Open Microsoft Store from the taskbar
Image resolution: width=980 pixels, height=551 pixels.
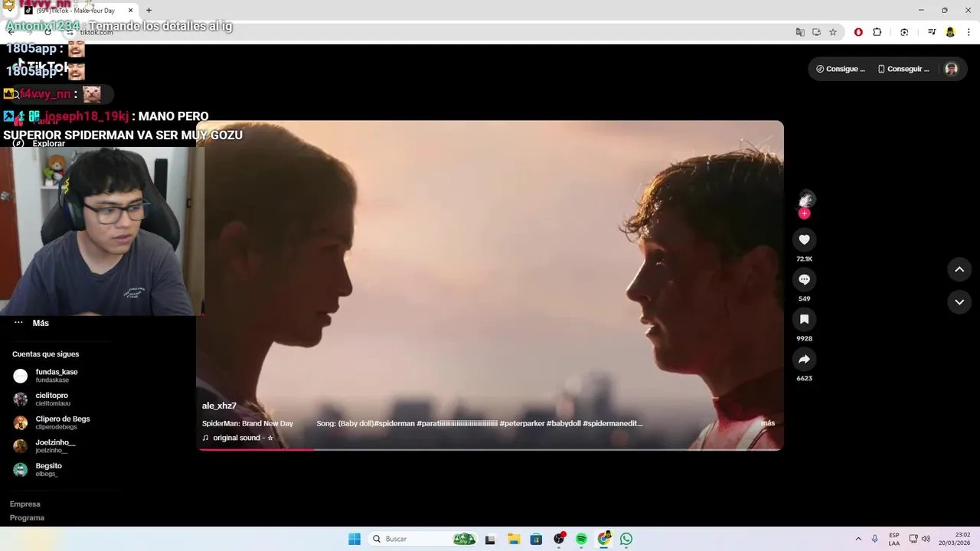[536, 539]
